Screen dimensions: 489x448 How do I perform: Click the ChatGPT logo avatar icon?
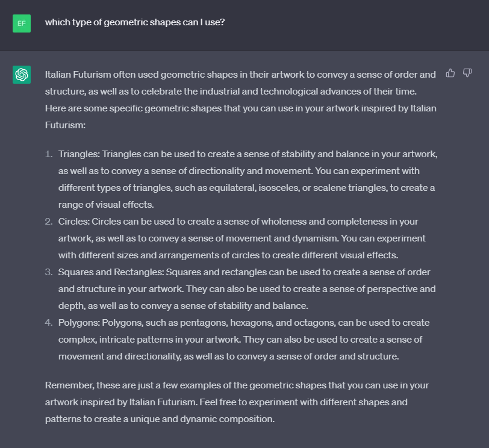[x=22, y=75]
